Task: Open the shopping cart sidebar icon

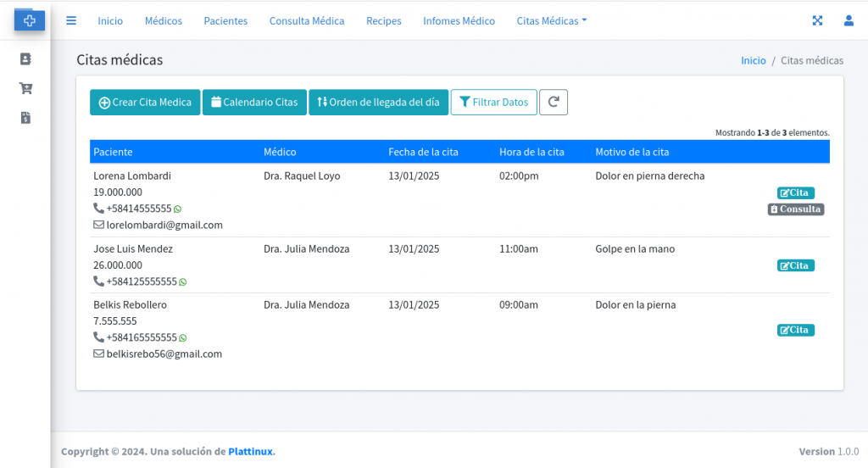Action: point(25,88)
